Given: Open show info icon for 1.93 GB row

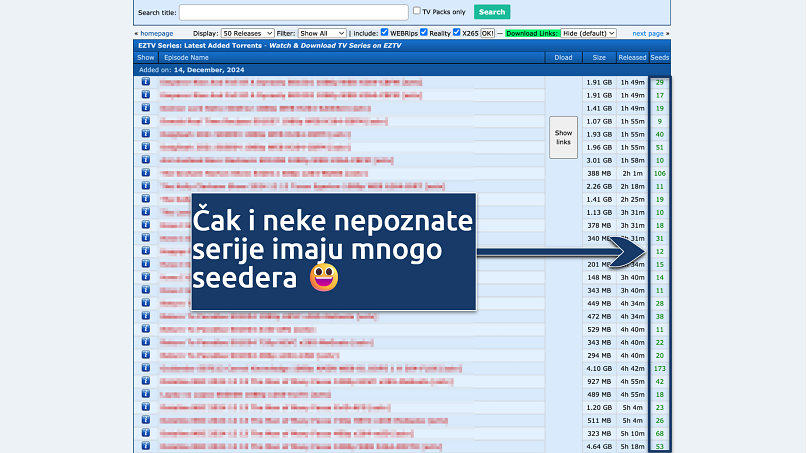Looking at the screenshot, I should pos(145,134).
